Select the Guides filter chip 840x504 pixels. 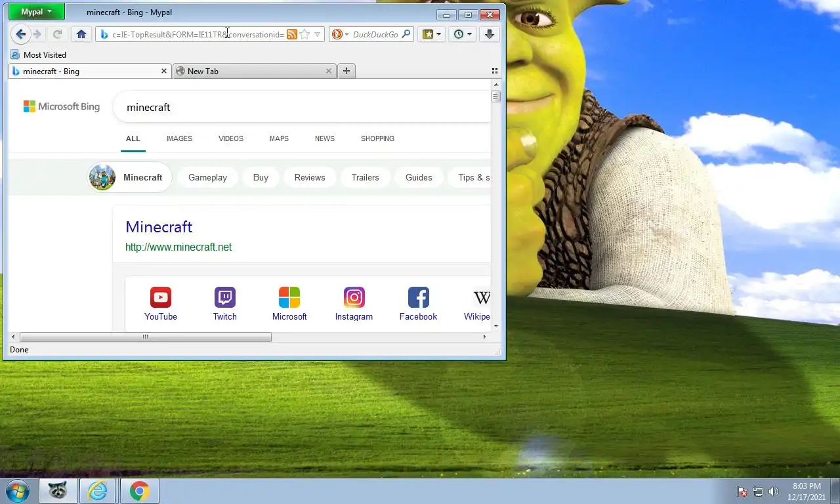(x=419, y=177)
